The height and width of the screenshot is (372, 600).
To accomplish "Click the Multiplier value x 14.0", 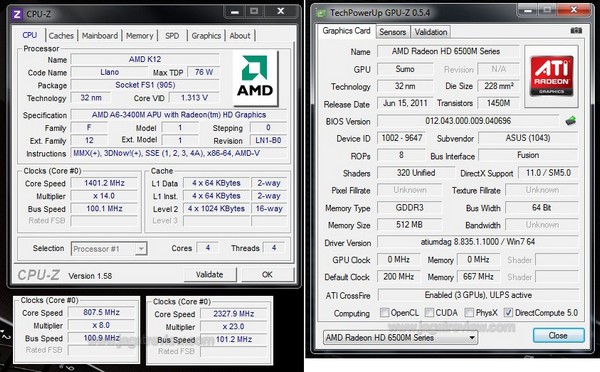I will click(x=104, y=196).
